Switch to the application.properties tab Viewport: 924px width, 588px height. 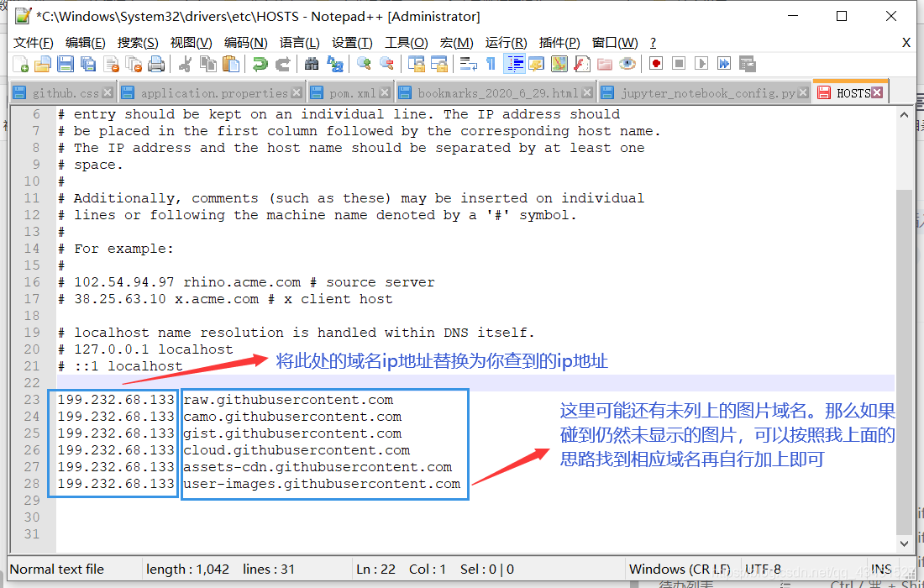coord(214,93)
